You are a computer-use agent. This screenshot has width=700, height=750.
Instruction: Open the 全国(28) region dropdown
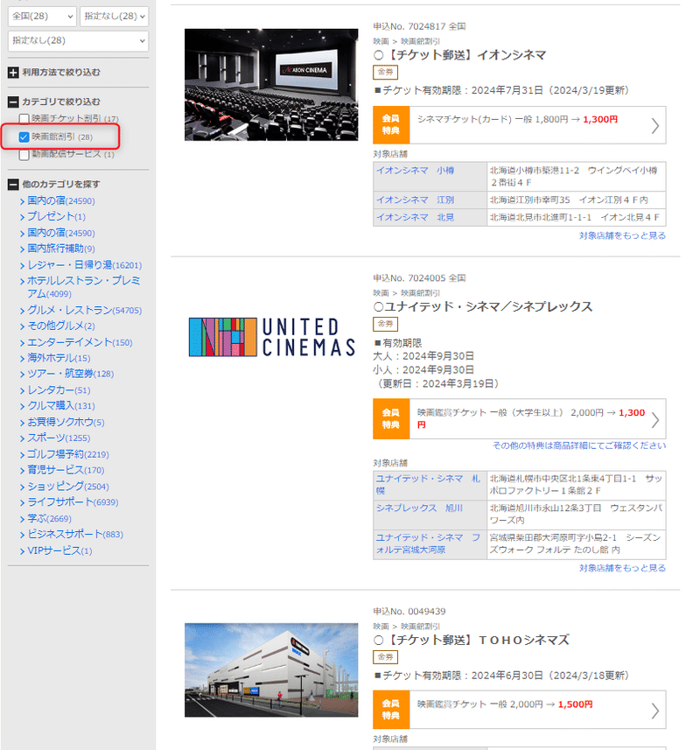coord(40,16)
